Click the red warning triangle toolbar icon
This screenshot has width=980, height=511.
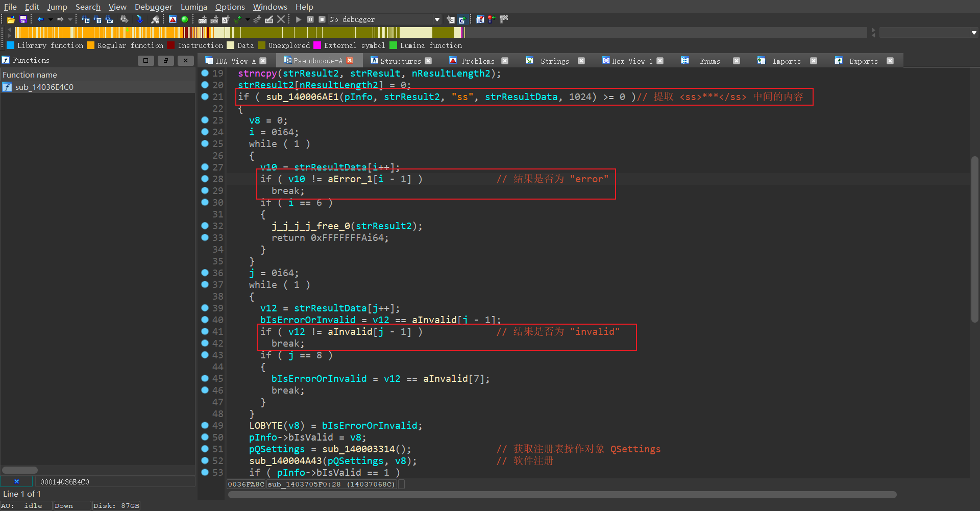click(173, 19)
